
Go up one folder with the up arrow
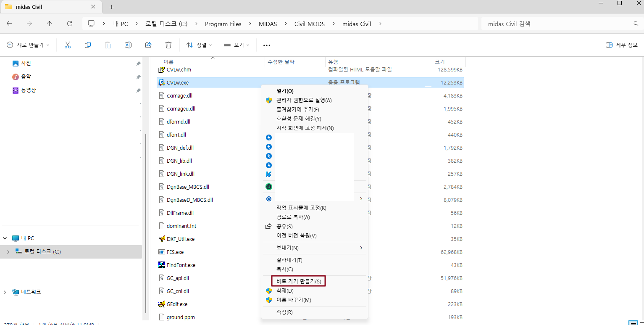50,24
